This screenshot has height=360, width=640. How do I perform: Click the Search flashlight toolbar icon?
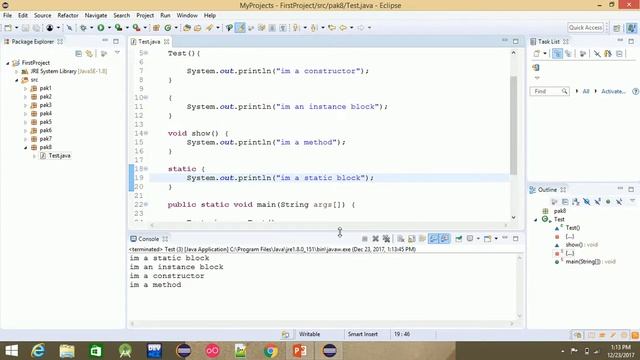click(209, 28)
